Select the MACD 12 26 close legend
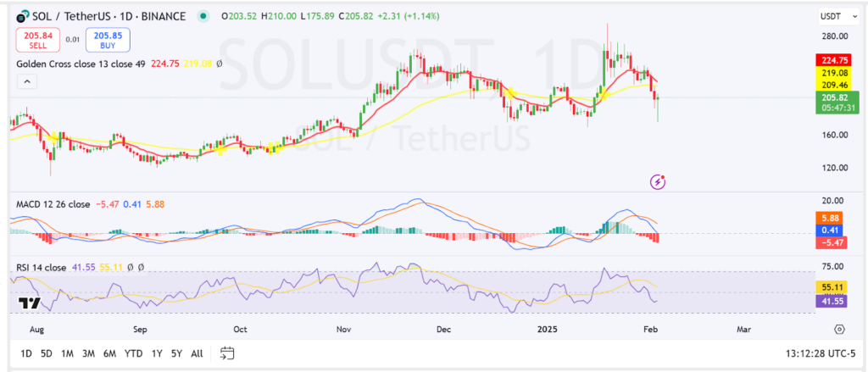This screenshot has height=372, width=868. [53, 204]
